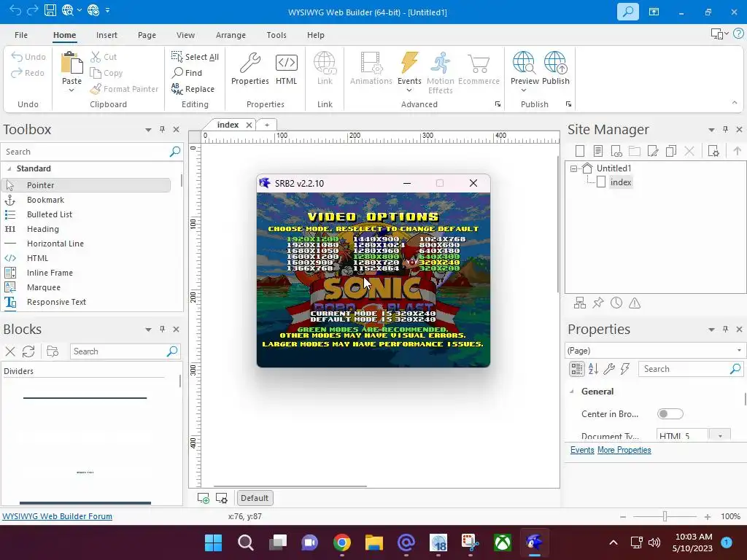
Task: Click Find in Editing group
Action: pos(187,73)
